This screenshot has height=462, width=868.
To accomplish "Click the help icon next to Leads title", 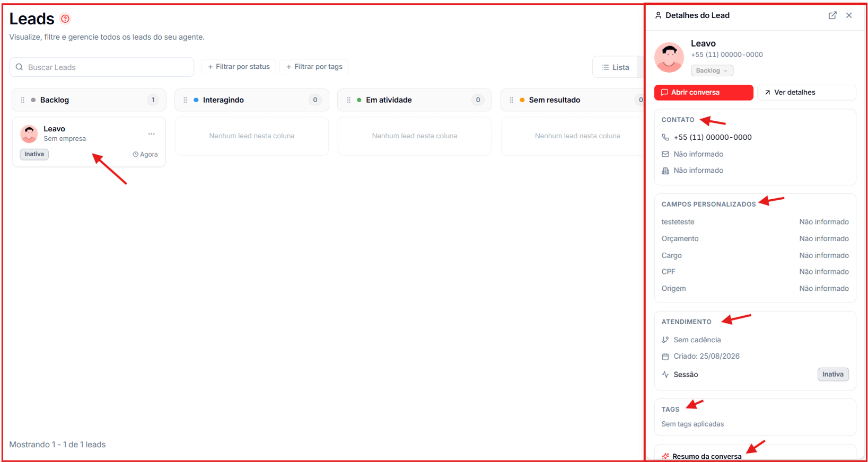I will (65, 19).
